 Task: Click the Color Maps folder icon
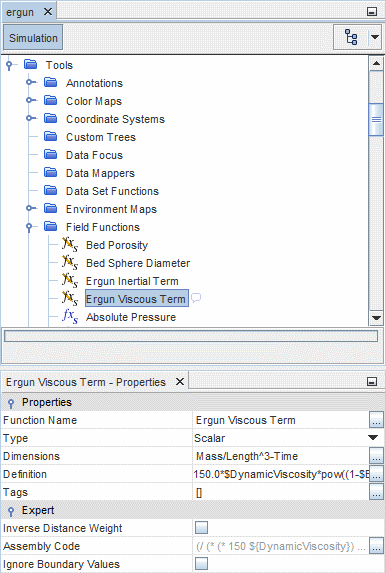[x=50, y=100]
